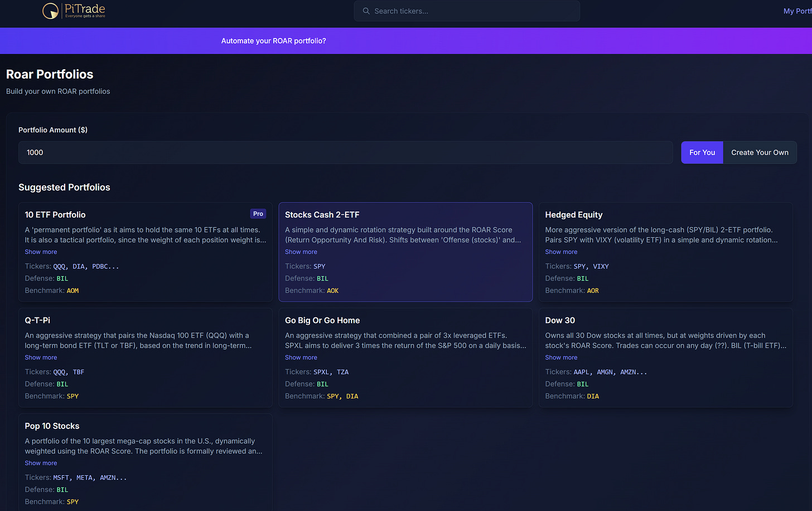Expand Show more on Pop 10 Stocks
Image resolution: width=812 pixels, height=511 pixels.
pyautogui.click(x=41, y=463)
